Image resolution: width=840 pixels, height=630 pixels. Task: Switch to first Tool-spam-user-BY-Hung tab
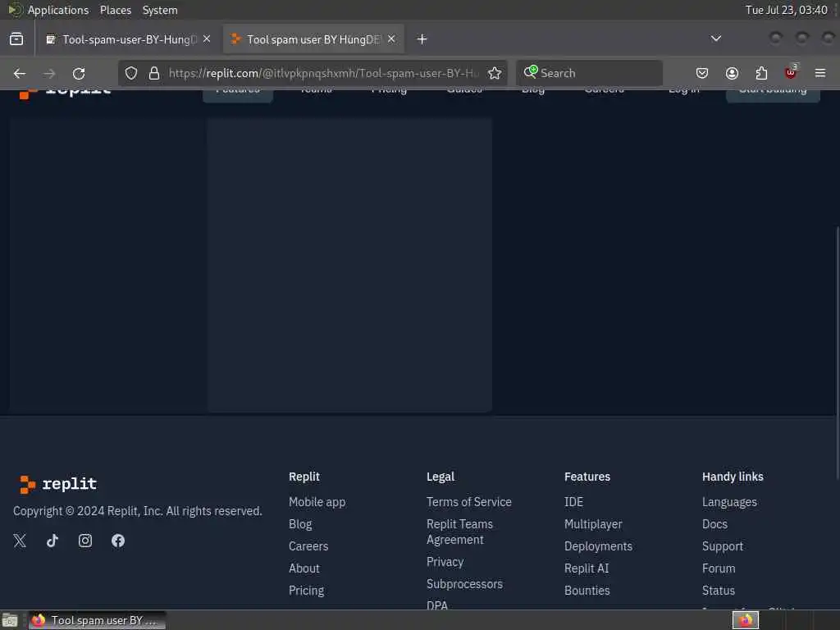129,39
